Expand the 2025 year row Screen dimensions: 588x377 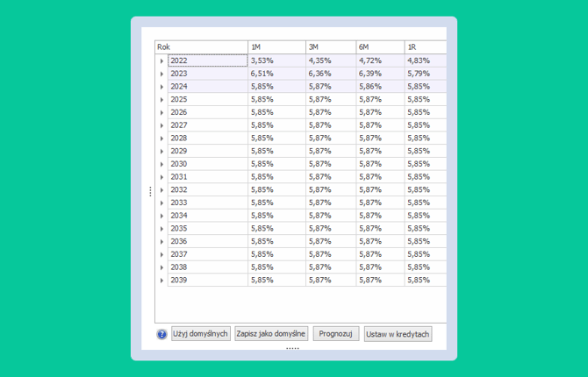pyautogui.click(x=161, y=100)
